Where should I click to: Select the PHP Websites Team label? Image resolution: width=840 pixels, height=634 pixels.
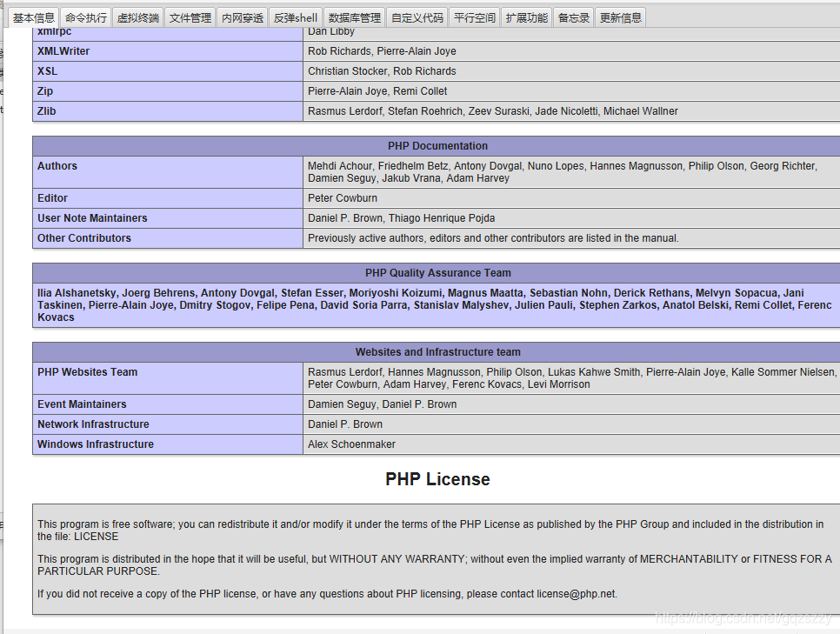pyautogui.click(x=168, y=378)
